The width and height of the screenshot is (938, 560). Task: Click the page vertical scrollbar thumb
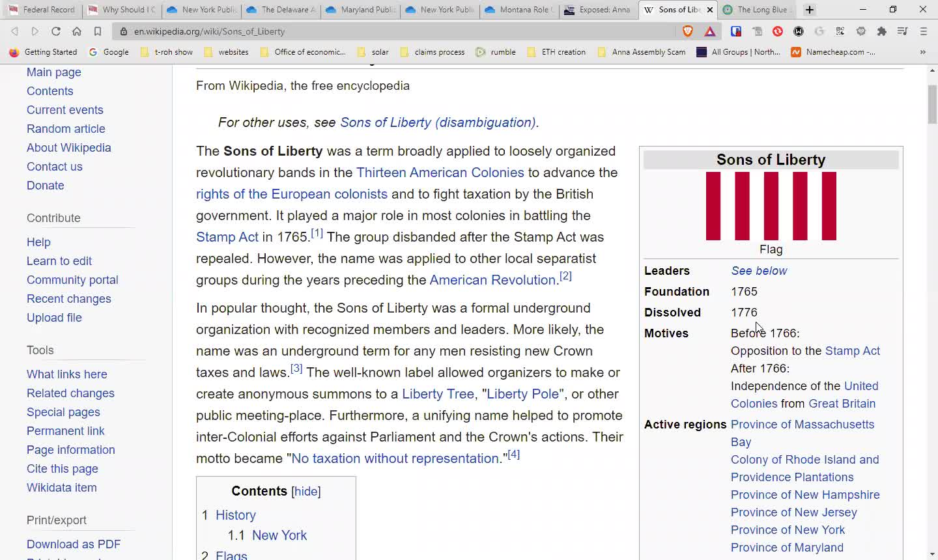(x=932, y=104)
